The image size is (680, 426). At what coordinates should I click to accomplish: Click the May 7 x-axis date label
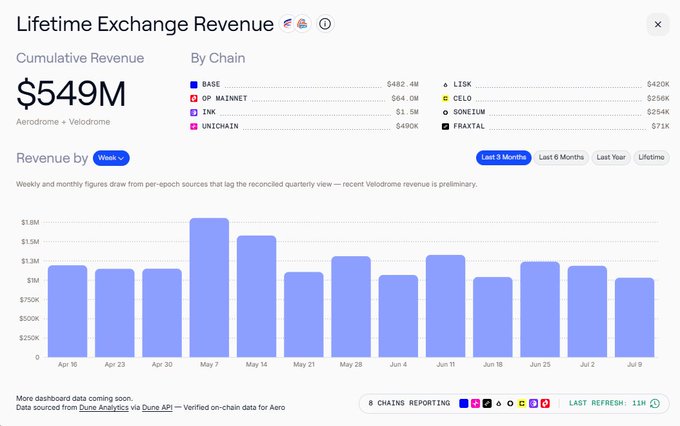point(209,364)
